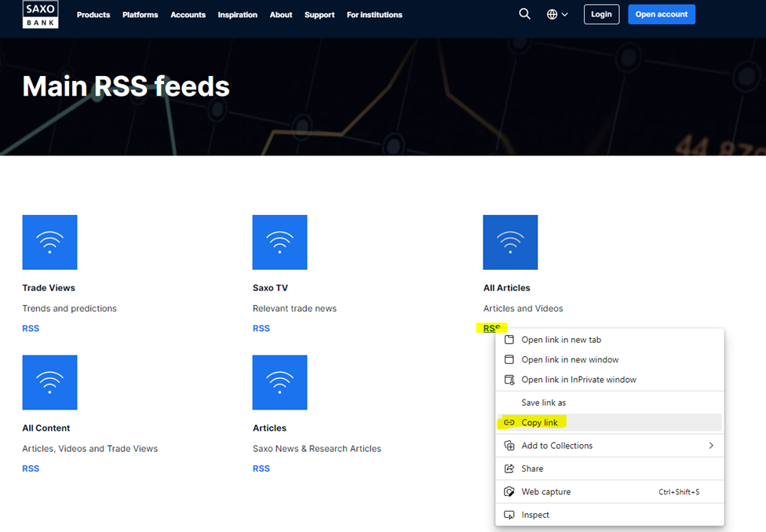Expand the globe language selector dropdown
The height and width of the screenshot is (532, 766).
pyautogui.click(x=556, y=14)
